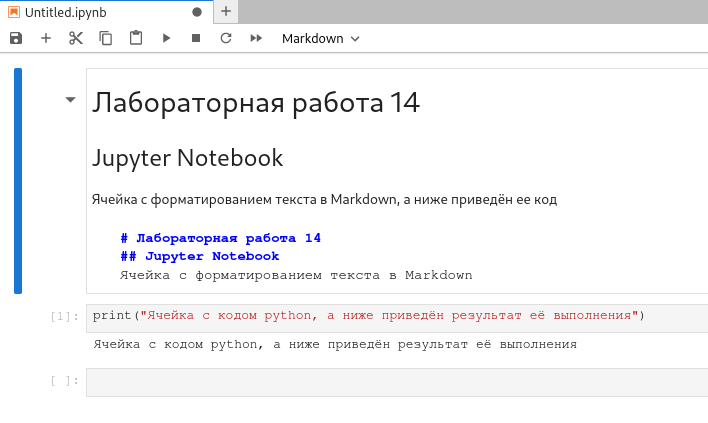Click the Save notebook icon
Image resolution: width=708 pixels, height=423 pixels.
click(x=16, y=38)
